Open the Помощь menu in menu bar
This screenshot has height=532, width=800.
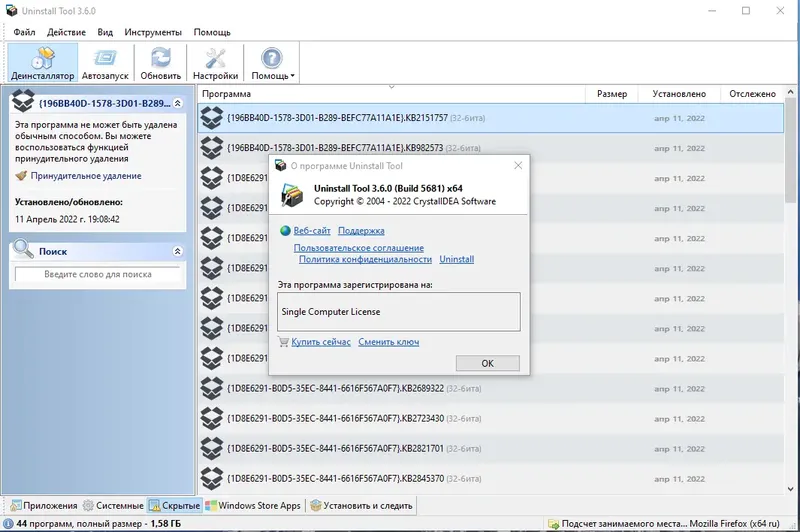[x=212, y=32]
